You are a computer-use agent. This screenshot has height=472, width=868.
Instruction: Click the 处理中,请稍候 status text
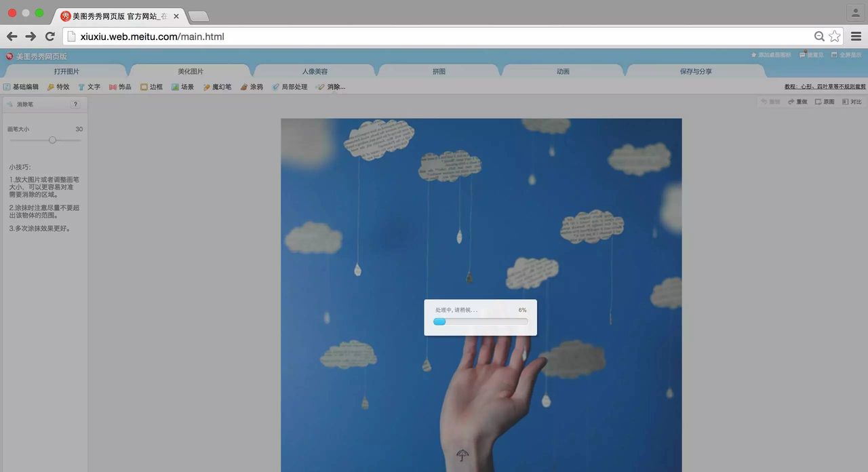click(456, 310)
